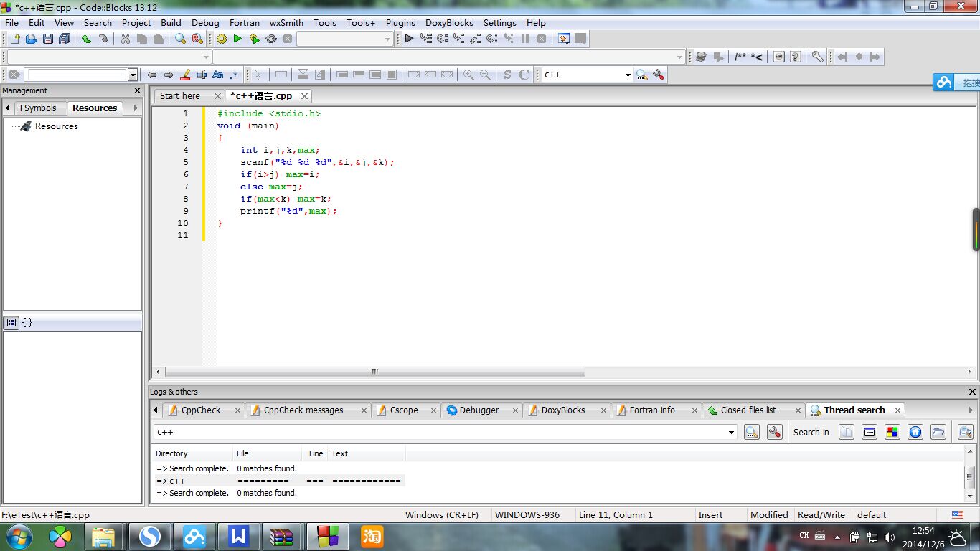The width and height of the screenshot is (980, 551).
Task: Start debugging with the Debug/Continue arrow
Action: pyautogui.click(x=409, y=39)
